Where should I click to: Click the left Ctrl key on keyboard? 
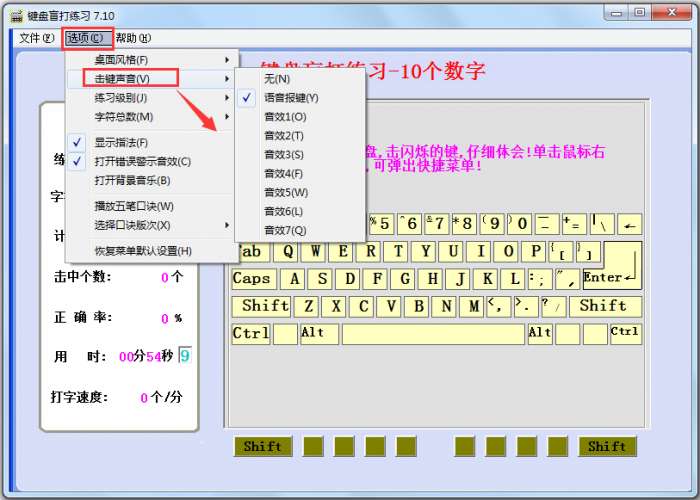250,333
